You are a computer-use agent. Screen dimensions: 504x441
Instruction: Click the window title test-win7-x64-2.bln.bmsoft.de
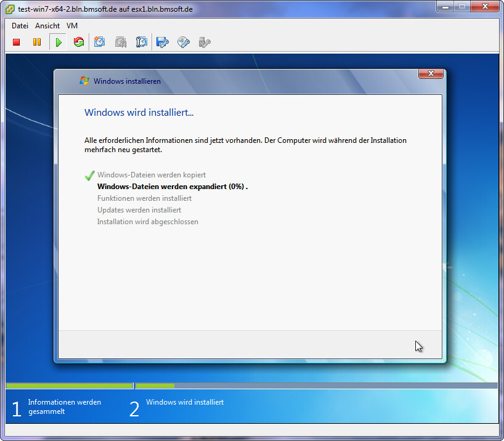[105, 9]
